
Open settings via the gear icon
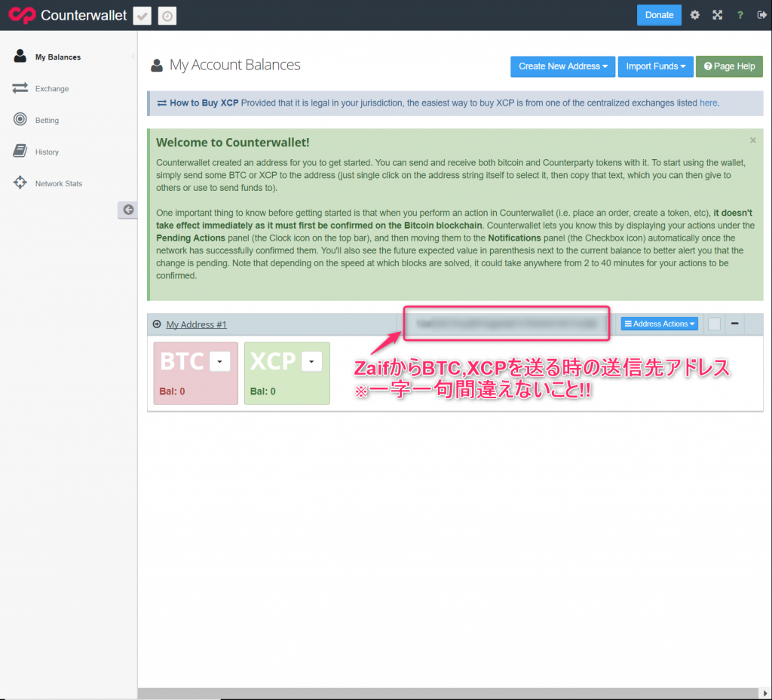click(x=695, y=15)
